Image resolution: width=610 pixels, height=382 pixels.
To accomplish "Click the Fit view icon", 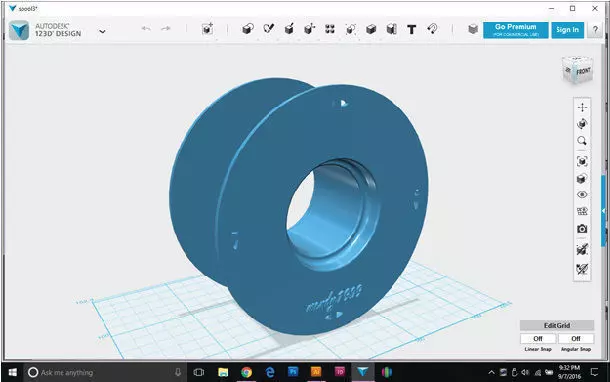I will click(x=582, y=161).
